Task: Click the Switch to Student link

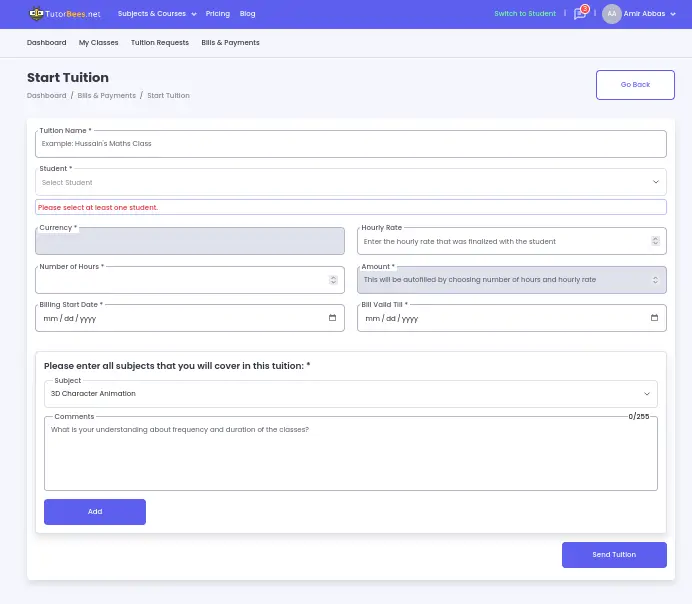Action: tap(524, 14)
